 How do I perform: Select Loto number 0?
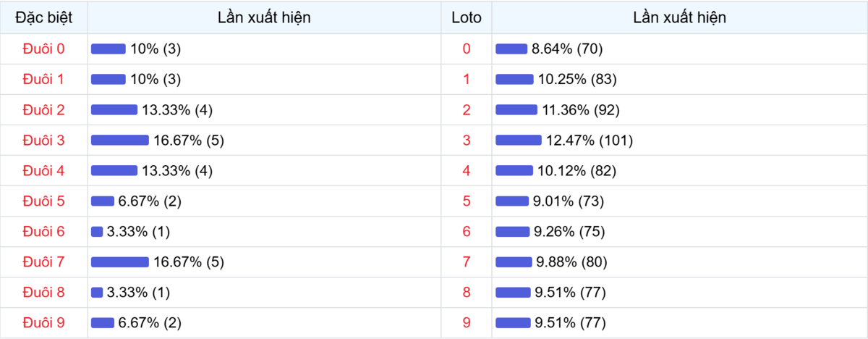tap(466, 49)
